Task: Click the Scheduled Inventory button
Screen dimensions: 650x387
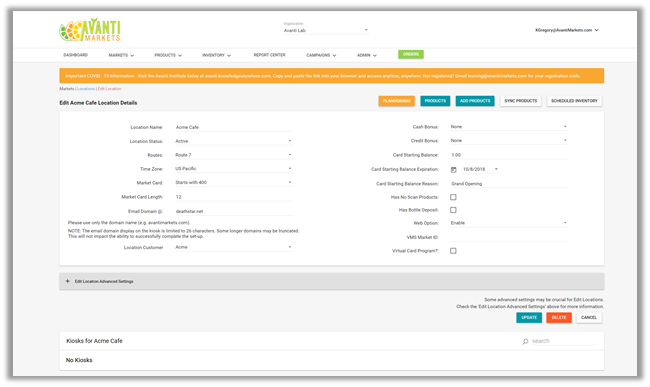Action: click(574, 101)
